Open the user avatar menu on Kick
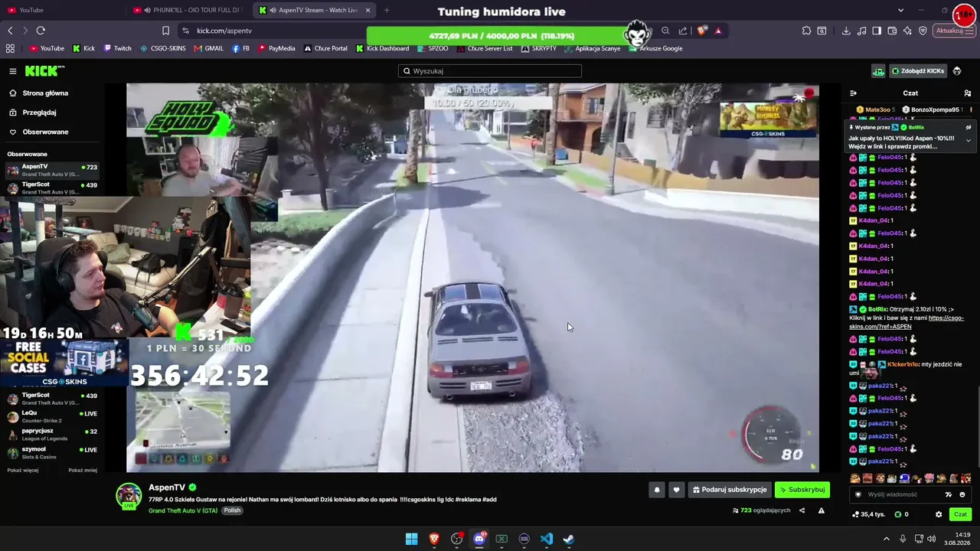Viewport: 980px width, 551px height. coord(957,71)
